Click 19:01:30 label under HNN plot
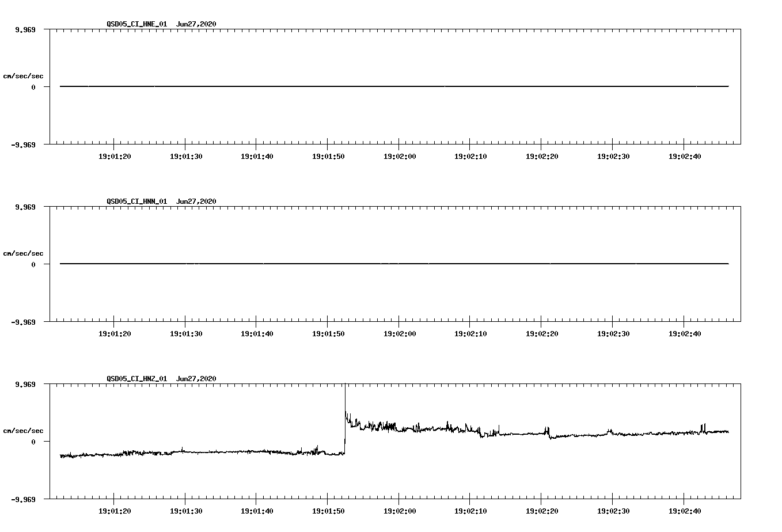This screenshot has width=782, height=532. 185,334
